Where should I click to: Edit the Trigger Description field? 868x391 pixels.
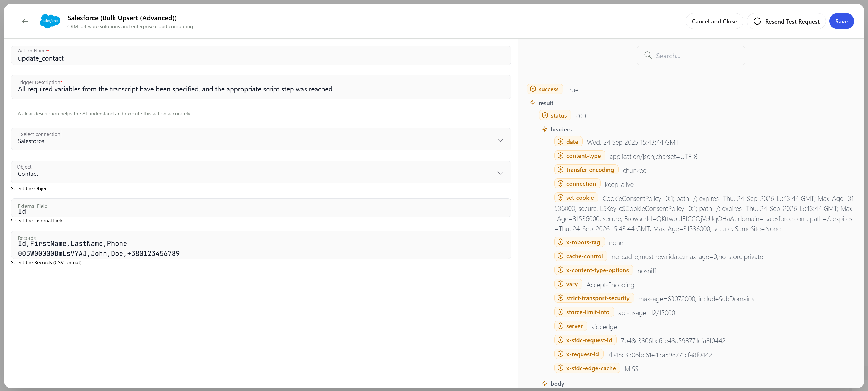(x=261, y=87)
